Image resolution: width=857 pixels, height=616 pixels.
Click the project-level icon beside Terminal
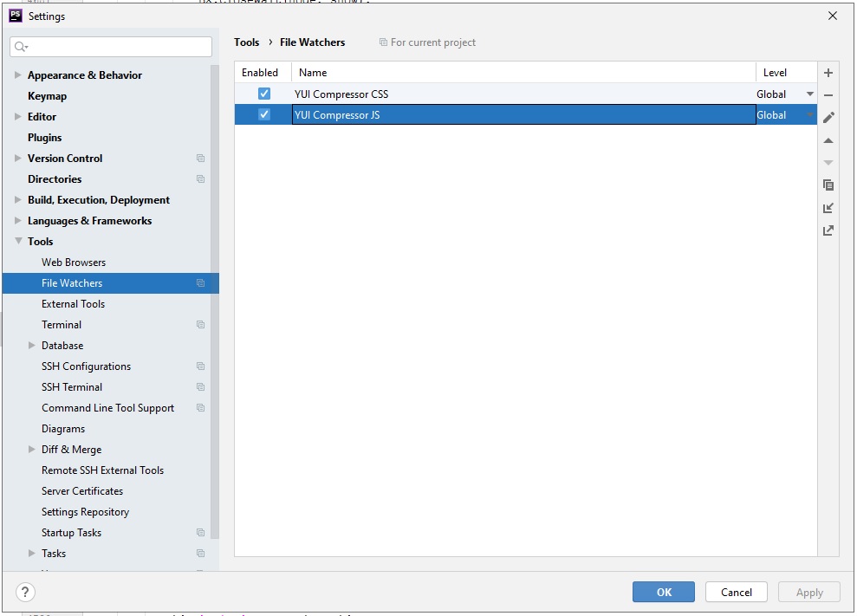click(200, 325)
